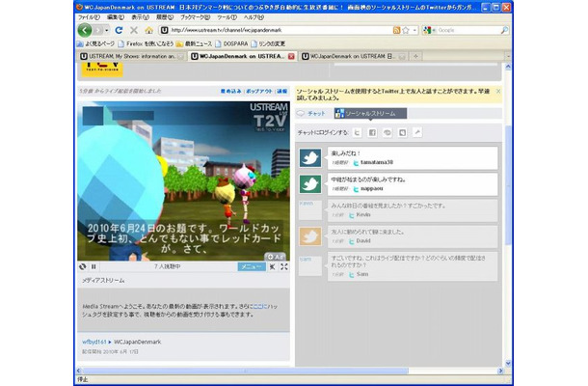The image size is (588, 386).
Task: Click the ここに link in Media Stream text
Action: pos(259,307)
